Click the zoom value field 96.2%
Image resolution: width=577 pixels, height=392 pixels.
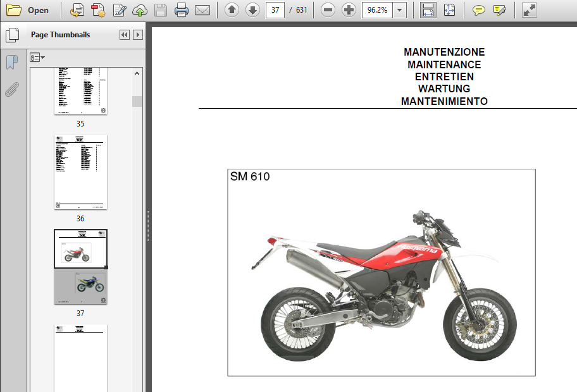[377, 10]
